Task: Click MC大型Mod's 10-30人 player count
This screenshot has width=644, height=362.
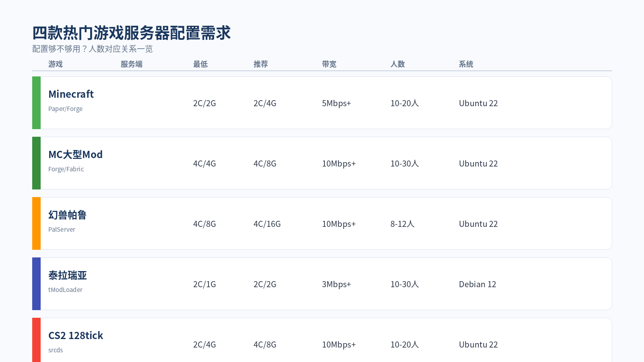Action: coord(405,164)
